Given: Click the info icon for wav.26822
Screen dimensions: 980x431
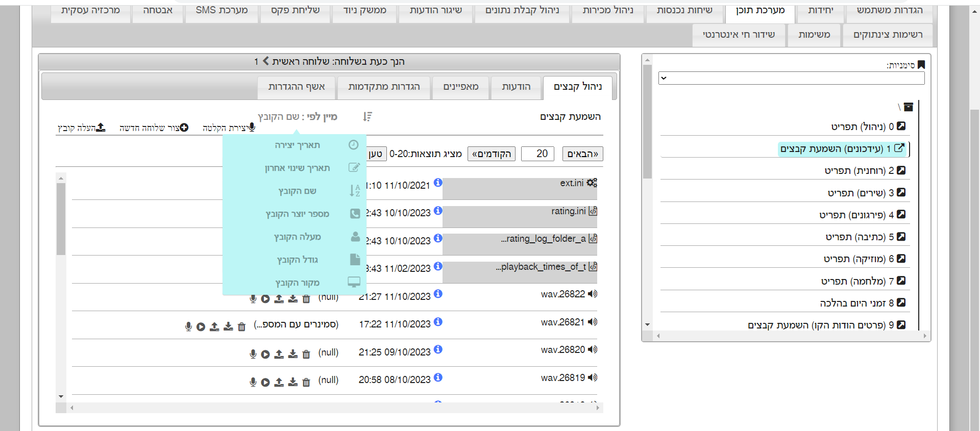Looking at the screenshot, I should coord(438,294).
